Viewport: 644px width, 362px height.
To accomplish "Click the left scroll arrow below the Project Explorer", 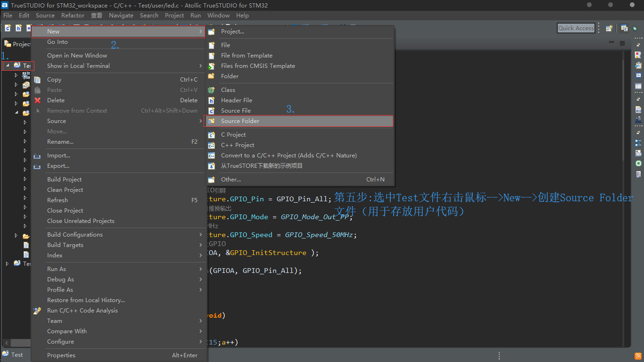I will tap(6, 343).
